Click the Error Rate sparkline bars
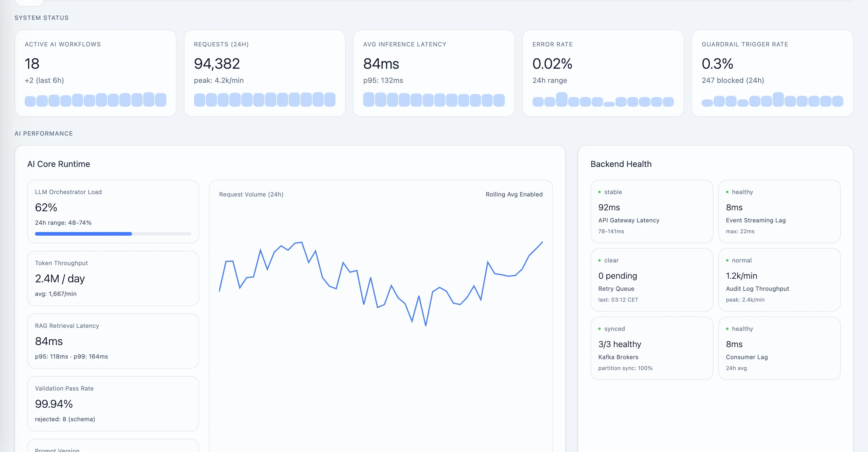 [603, 100]
